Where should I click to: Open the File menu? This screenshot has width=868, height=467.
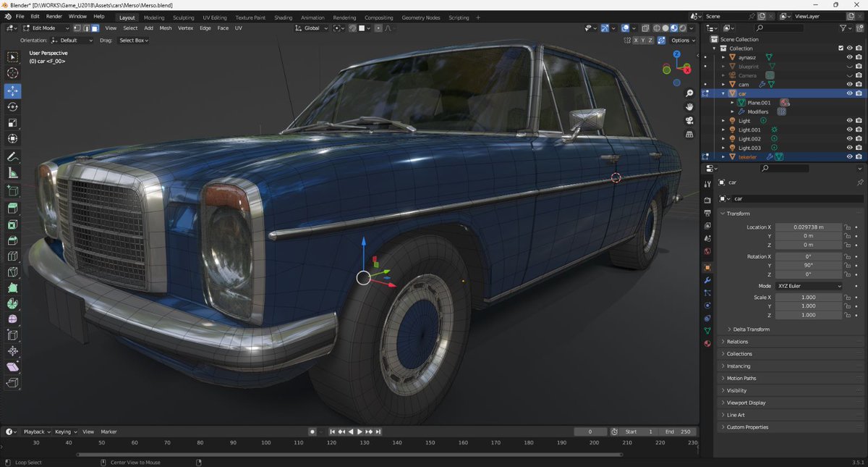(x=19, y=16)
